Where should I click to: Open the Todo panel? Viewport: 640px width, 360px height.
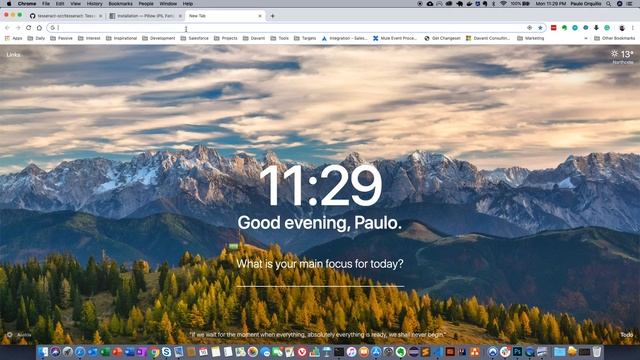[x=627, y=335]
